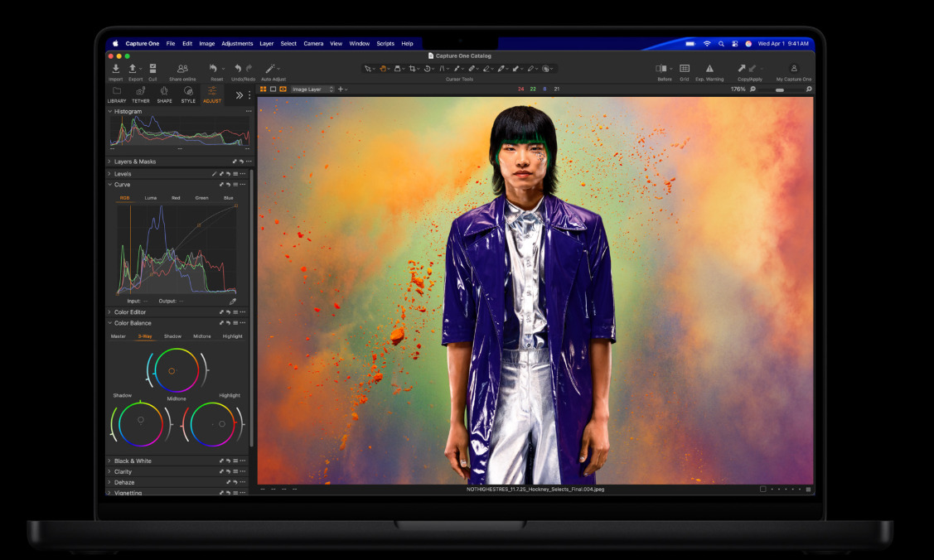This screenshot has width=934, height=560.
Task: Click the Share online icon
Action: [x=182, y=69]
